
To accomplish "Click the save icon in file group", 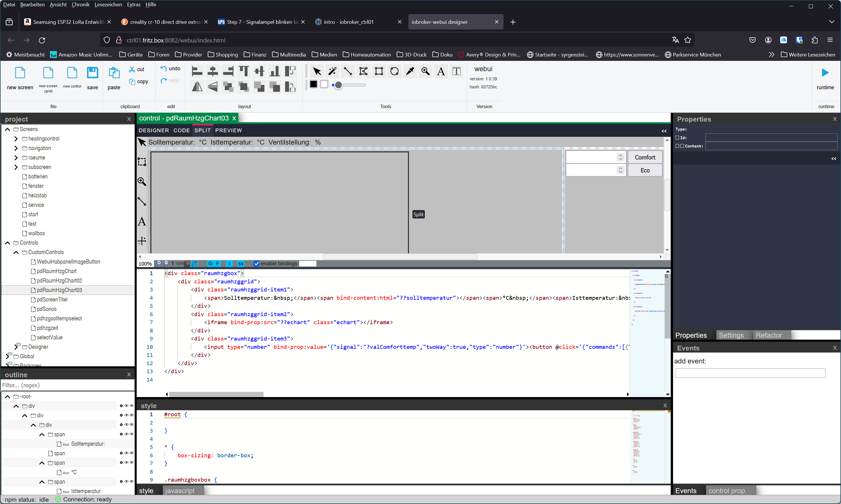I will [92, 73].
